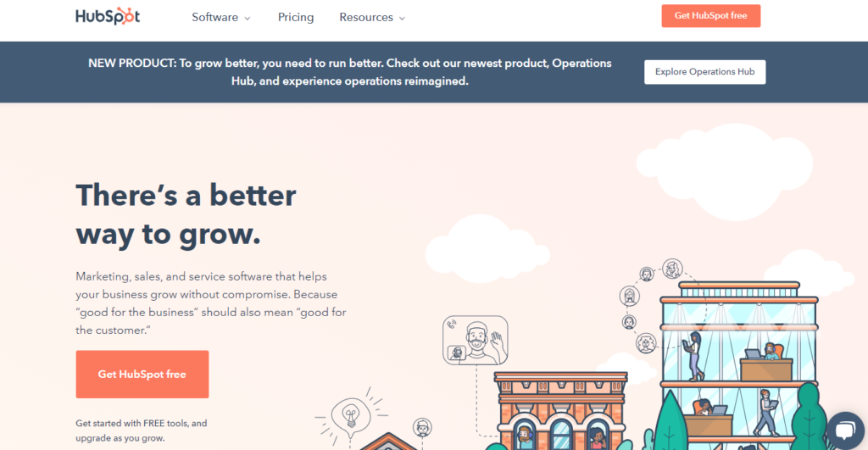Click the large Get HubSpot free button below the headline

point(142,375)
